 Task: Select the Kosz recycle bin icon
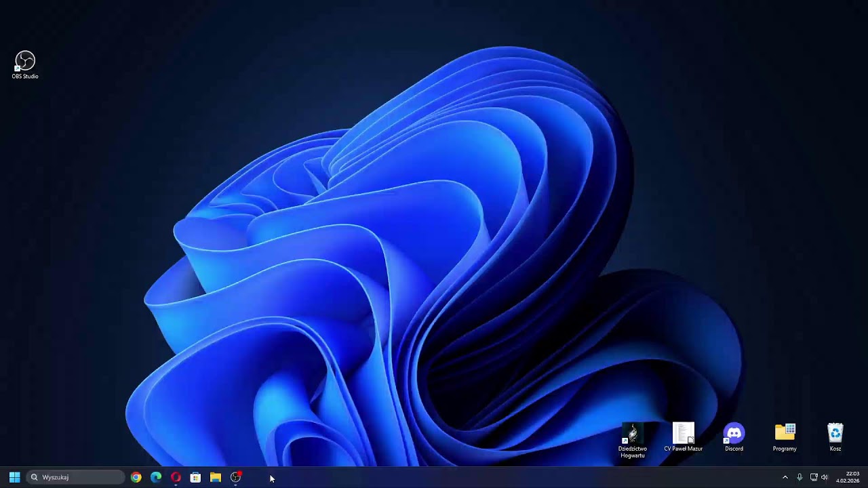835,437
